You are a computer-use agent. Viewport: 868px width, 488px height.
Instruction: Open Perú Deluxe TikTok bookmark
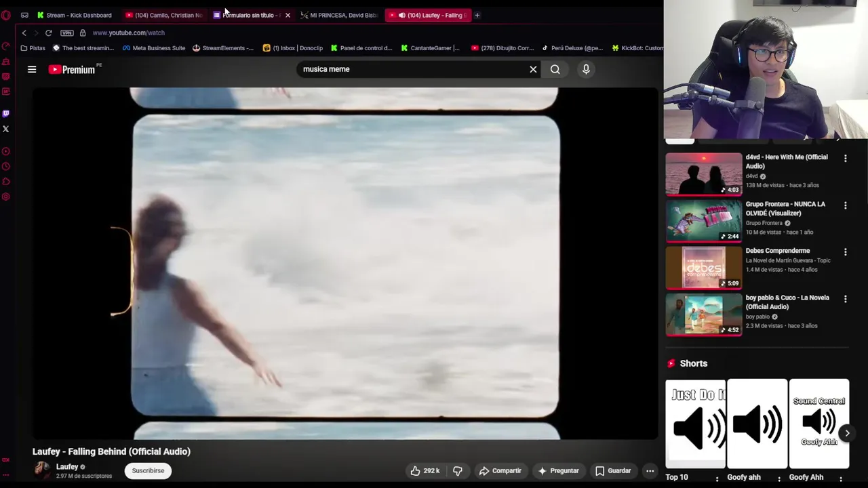tap(572, 48)
